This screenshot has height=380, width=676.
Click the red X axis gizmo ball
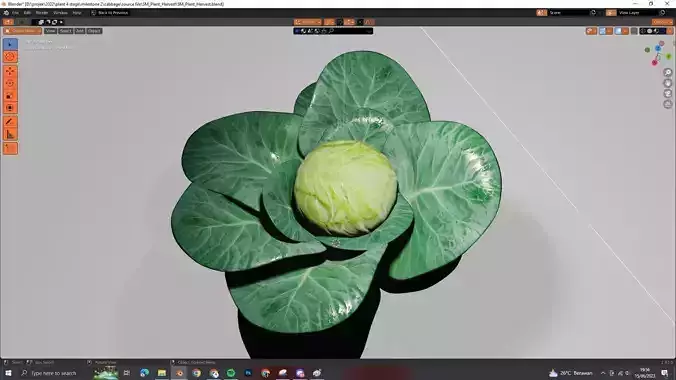(654, 63)
